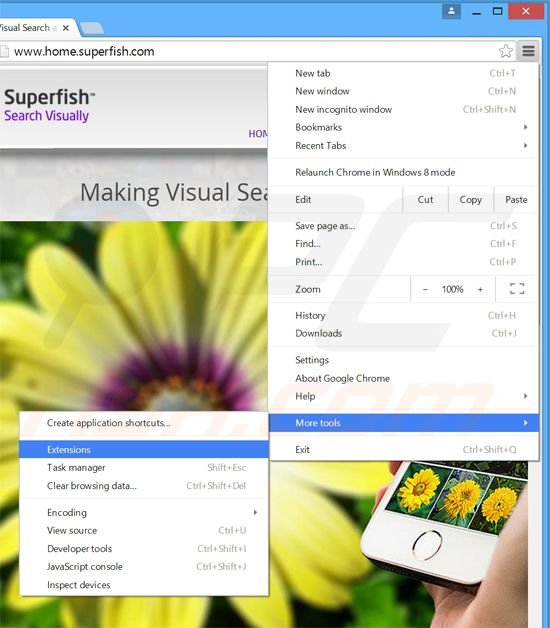550x628 pixels.
Task: Bookmark this page with the star icon
Action: (x=506, y=51)
